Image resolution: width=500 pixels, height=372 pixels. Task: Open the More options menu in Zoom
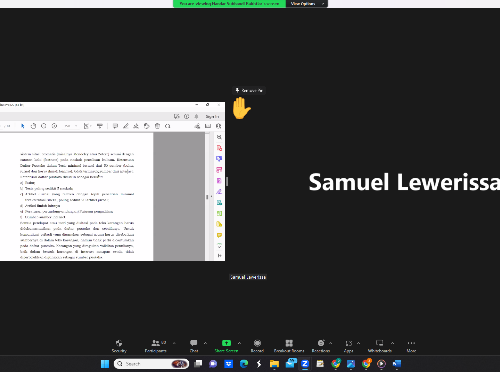(x=411, y=346)
